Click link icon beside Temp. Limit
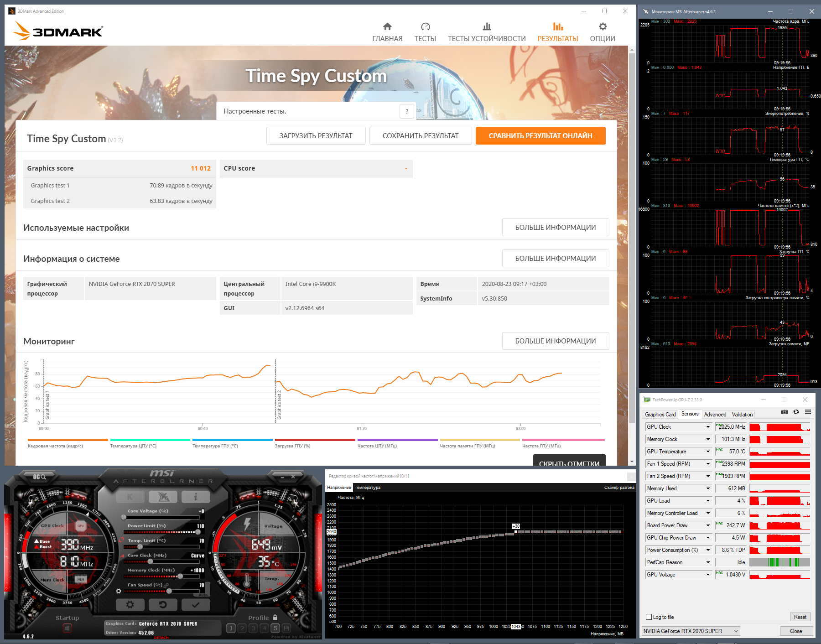 (122, 540)
